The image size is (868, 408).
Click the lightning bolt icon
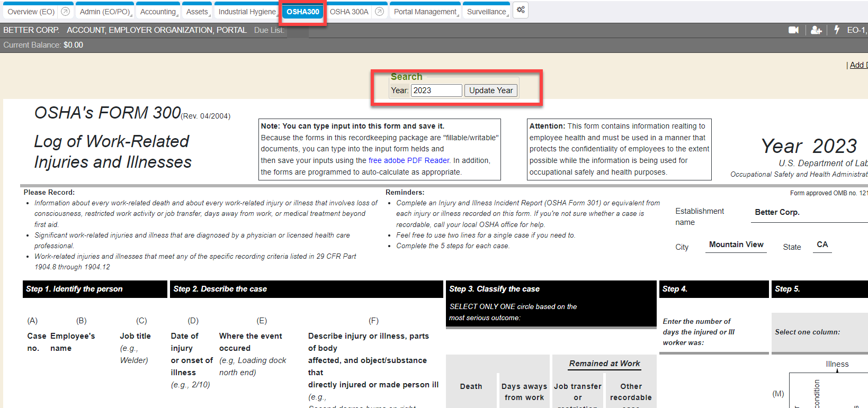tap(837, 30)
